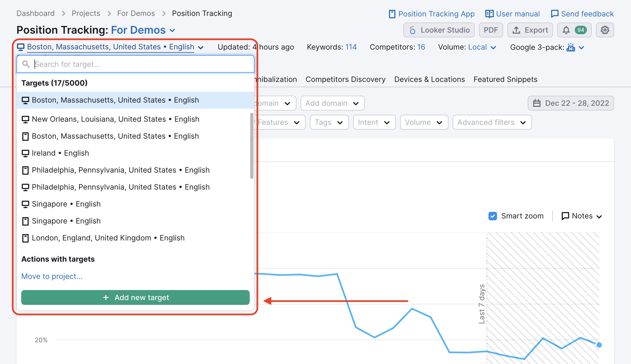Viewport: 631px width, 364px height.
Task: Focus the Search for target field
Action: [135, 64]
